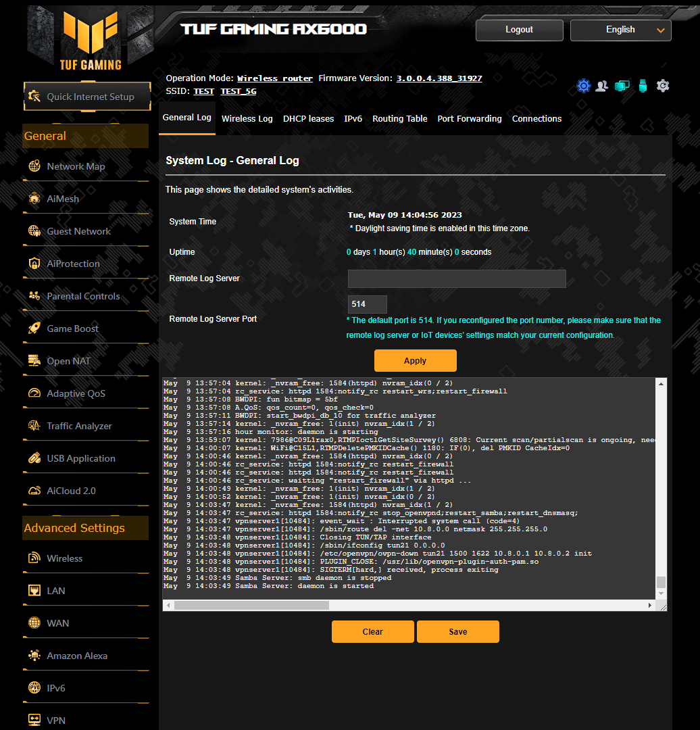700x730 pixels.
Task: Switch to the Wireless Log tab
Action: click(x=247, y=119)
